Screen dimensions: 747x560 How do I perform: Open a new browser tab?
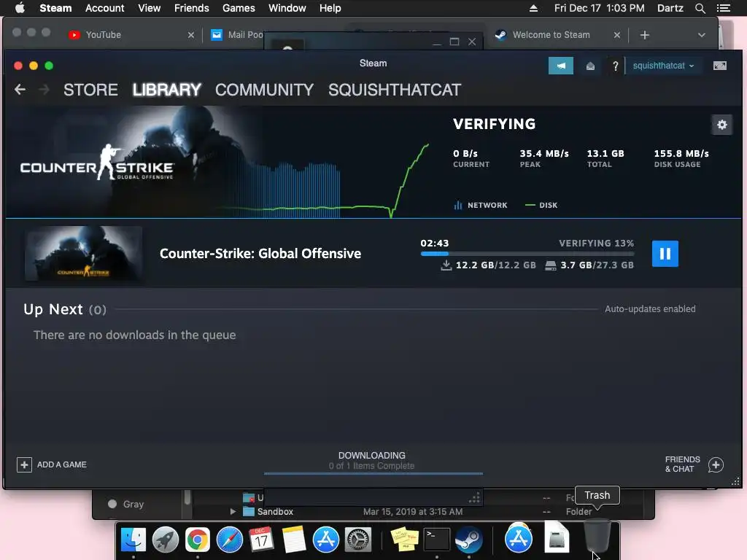tap(645, 35)
